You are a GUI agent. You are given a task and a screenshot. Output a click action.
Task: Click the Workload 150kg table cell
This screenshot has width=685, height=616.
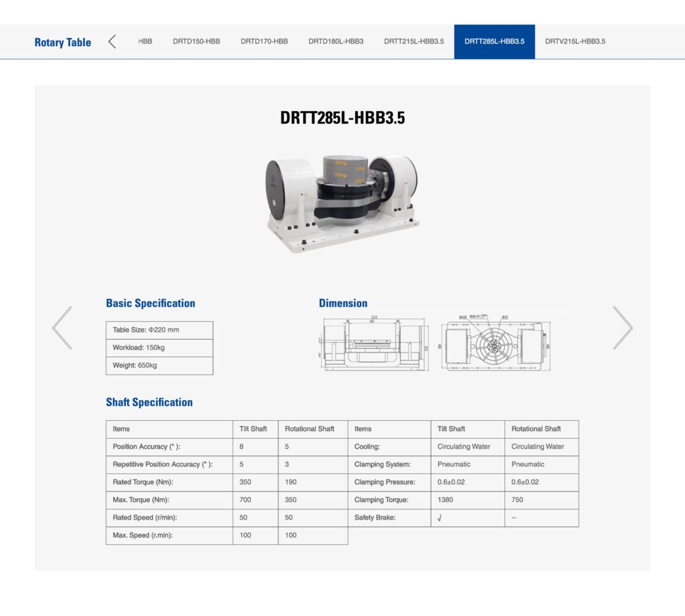159,348
